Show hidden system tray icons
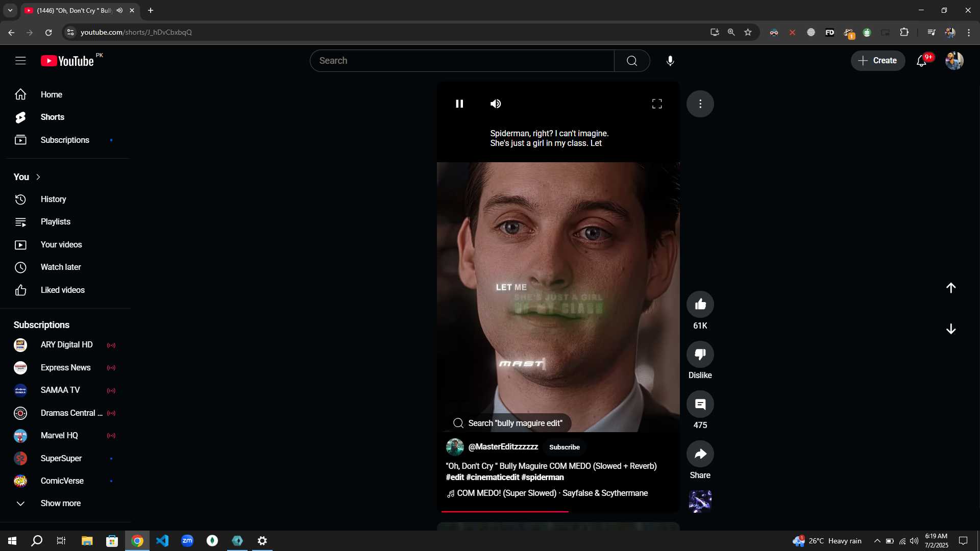Viewport: 980px width, 551px height. coord(877,541)
